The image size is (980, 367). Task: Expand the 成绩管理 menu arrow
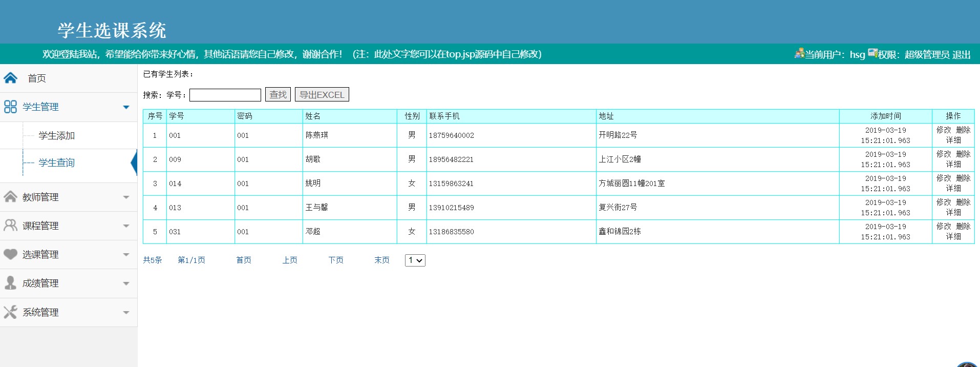(x=126, y=283)
